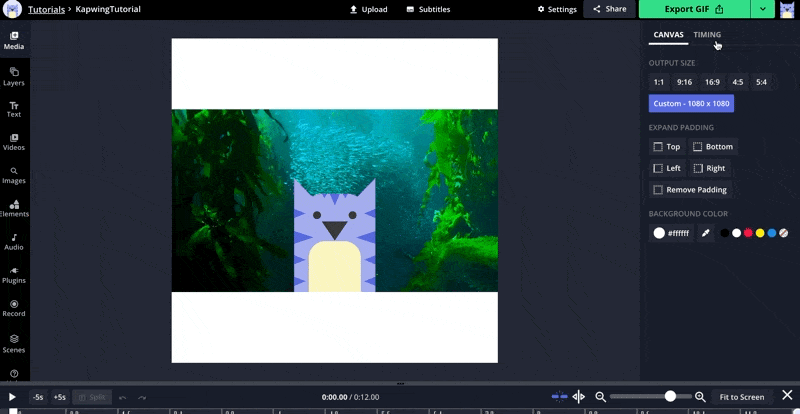Screen dimensions: 800x414
Task: Adjust the timeline zoom slider handle
Action: click(x=670, y=396)
